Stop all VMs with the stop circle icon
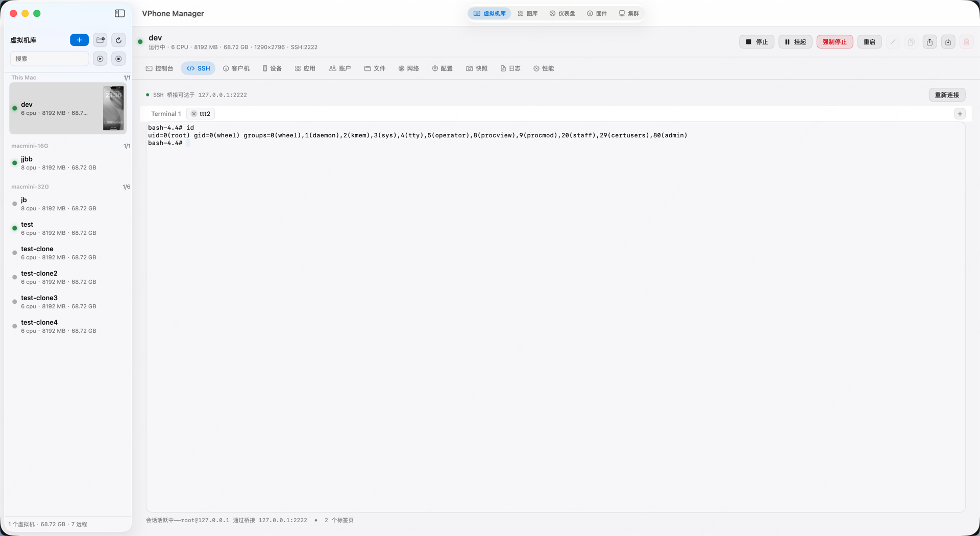Screen dimensions: 980x536 pyautogui.click(x=118, y=59)
